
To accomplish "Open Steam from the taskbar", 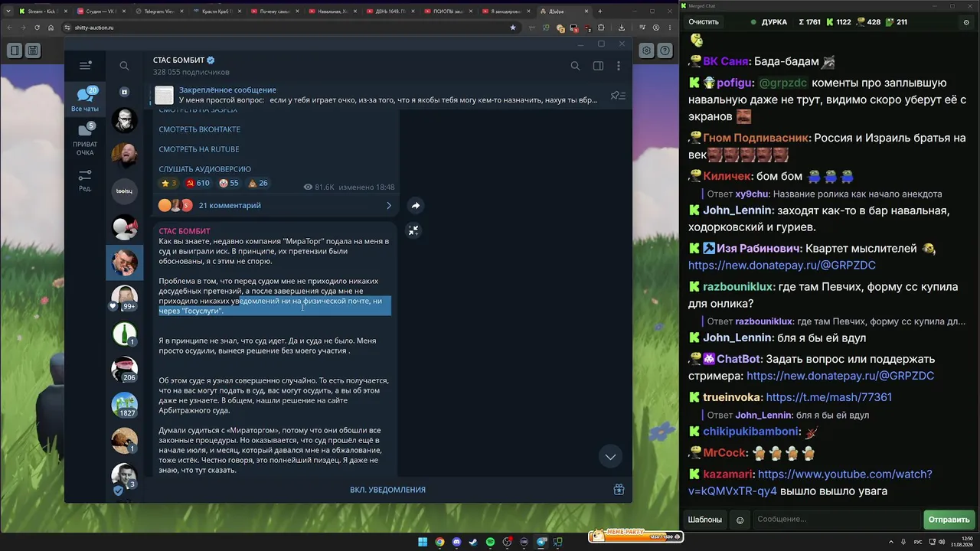I will coord(473,543).
